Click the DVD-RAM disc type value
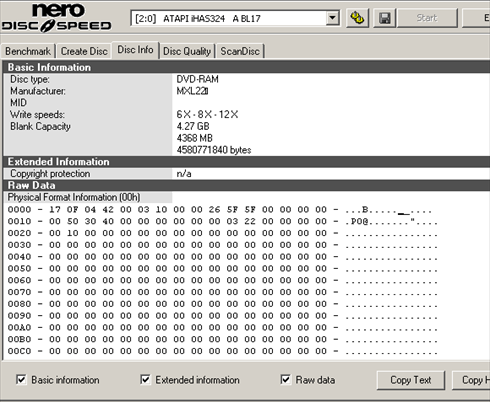Screen dimensions: 490x402 click(x=197, y=79)
